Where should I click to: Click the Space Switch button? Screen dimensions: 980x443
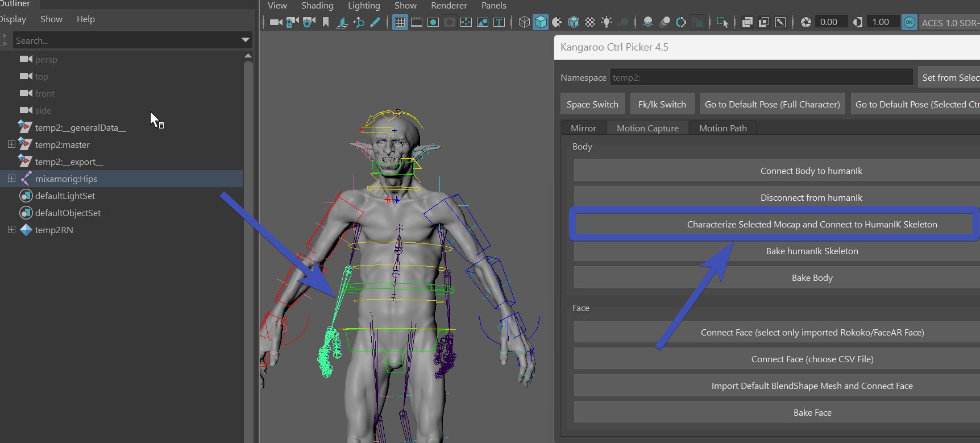(x=592, y=104)
